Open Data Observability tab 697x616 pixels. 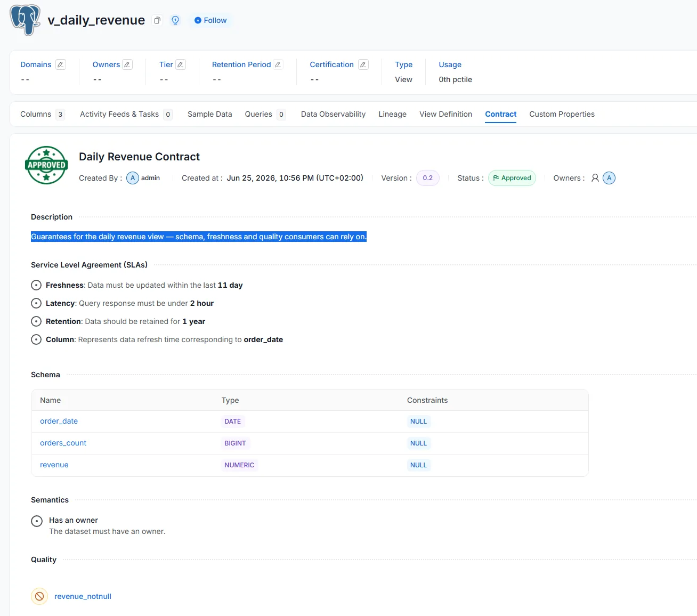pyautogui.click(x=333, y=114)
